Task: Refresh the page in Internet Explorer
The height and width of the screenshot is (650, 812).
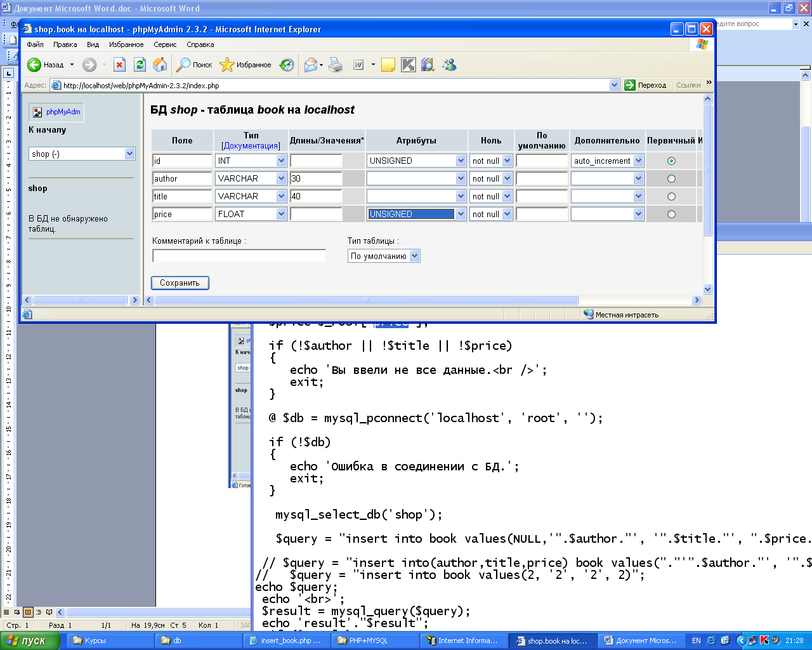Action: point(140,65)
